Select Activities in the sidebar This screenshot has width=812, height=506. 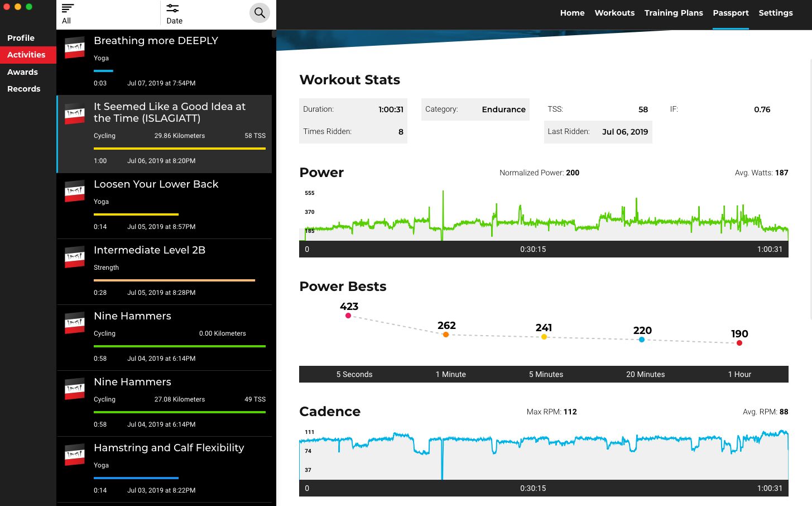(x=28, y=55)
